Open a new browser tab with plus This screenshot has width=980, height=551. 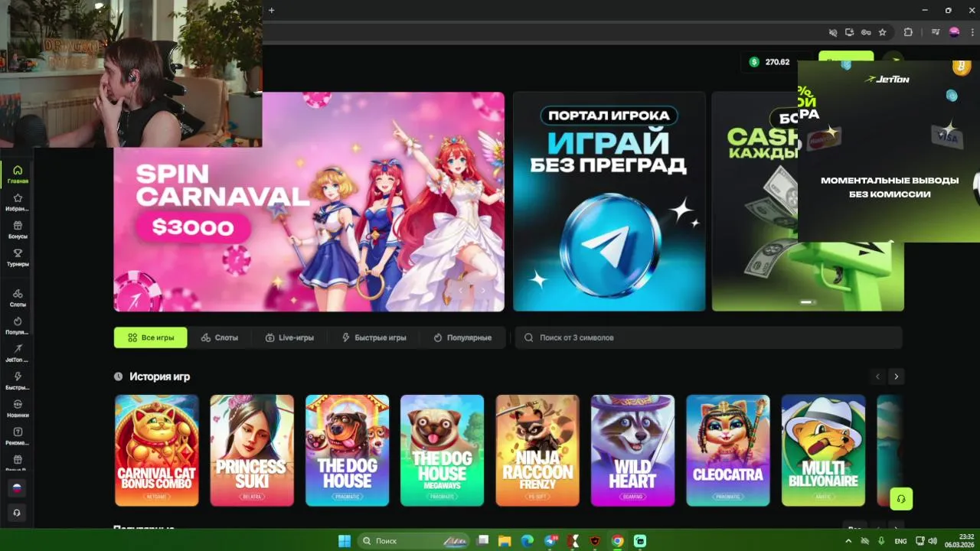point(271,10)
